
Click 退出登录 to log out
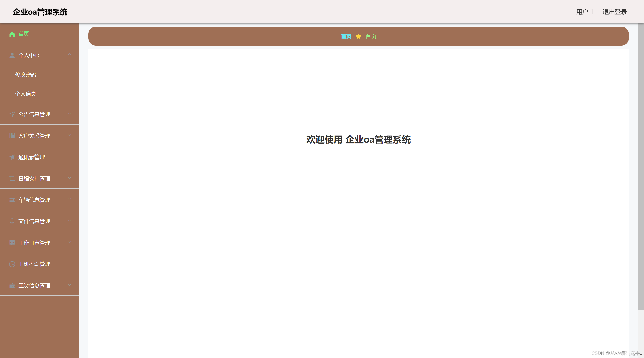(615, 12)
